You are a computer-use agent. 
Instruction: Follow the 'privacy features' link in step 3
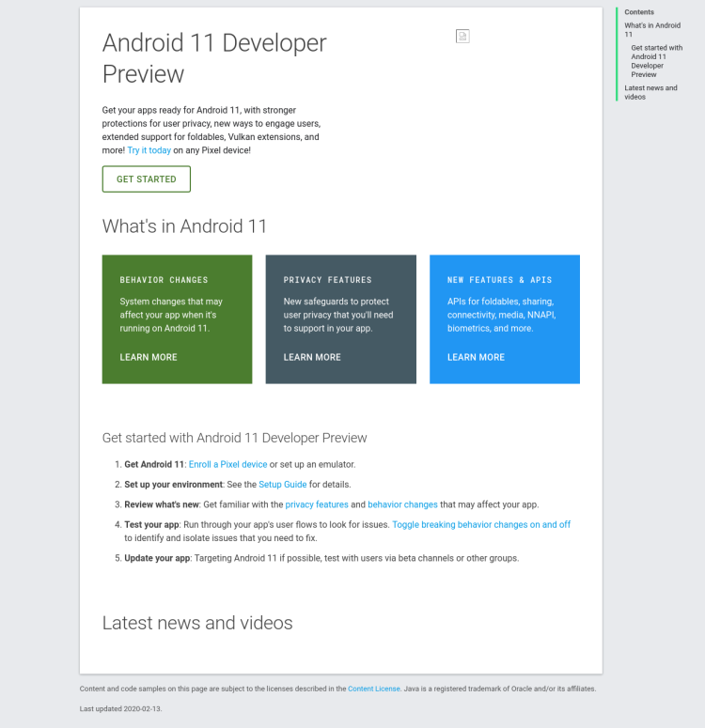point(317,504)
